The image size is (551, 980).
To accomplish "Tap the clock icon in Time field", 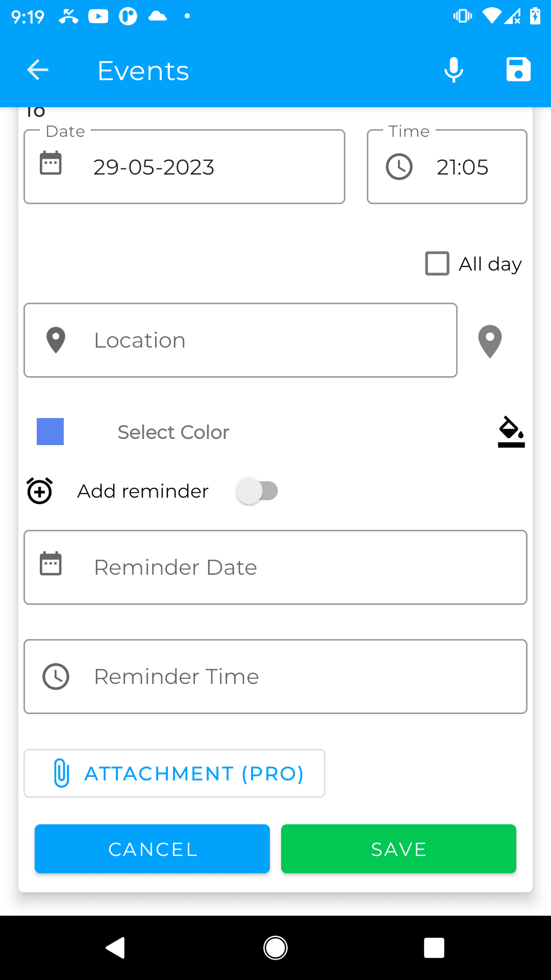I will [x=399, y=167].
